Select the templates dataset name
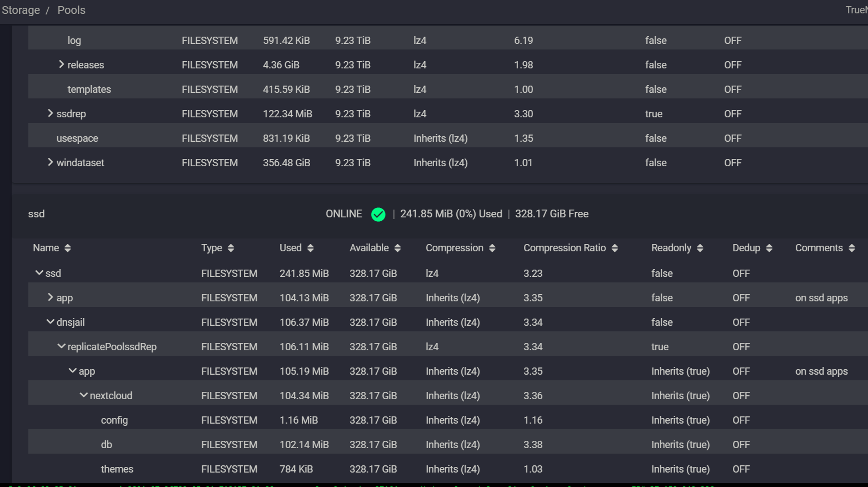This screenshot has width=868, height=487. point(89,90)
